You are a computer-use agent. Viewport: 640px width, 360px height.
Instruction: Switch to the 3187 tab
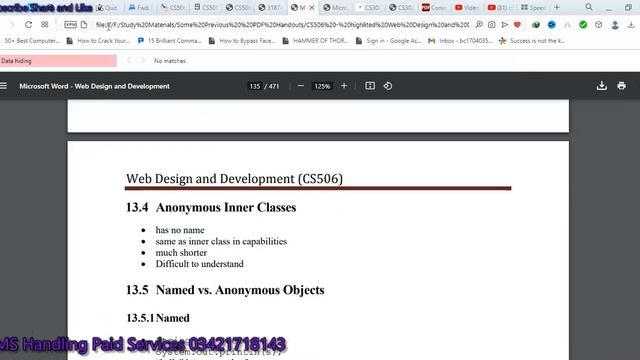(270, 7)
